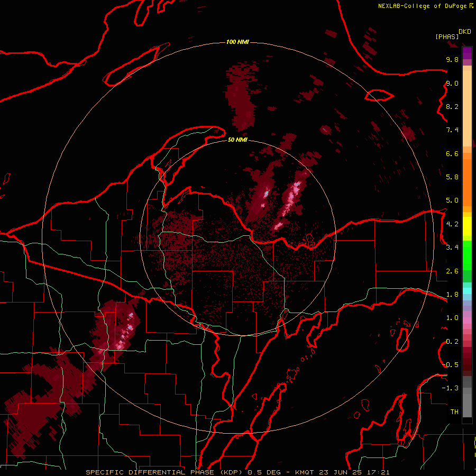The width and height of the screenshot is (476, 476).
Task: Click the SPECIFIC DIFFERENTIAL PHASE (KDP) caption
Action: pyautogui.click(x=165, y=472)
